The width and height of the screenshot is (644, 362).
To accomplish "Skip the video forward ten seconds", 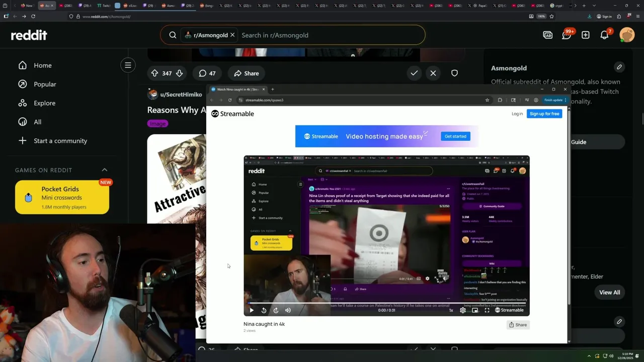I will 276,310.
